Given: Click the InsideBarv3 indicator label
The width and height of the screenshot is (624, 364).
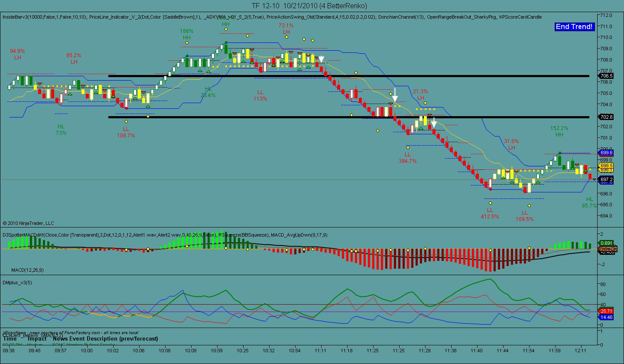Looking at the screenshot, I should pyautogui.click(x=45, y=17).
